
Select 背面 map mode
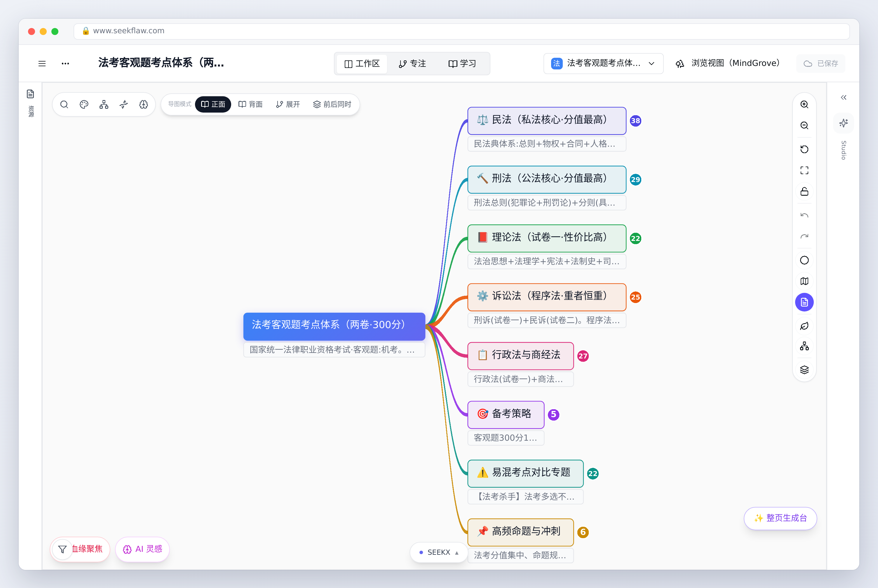click(x=251, y=104)
